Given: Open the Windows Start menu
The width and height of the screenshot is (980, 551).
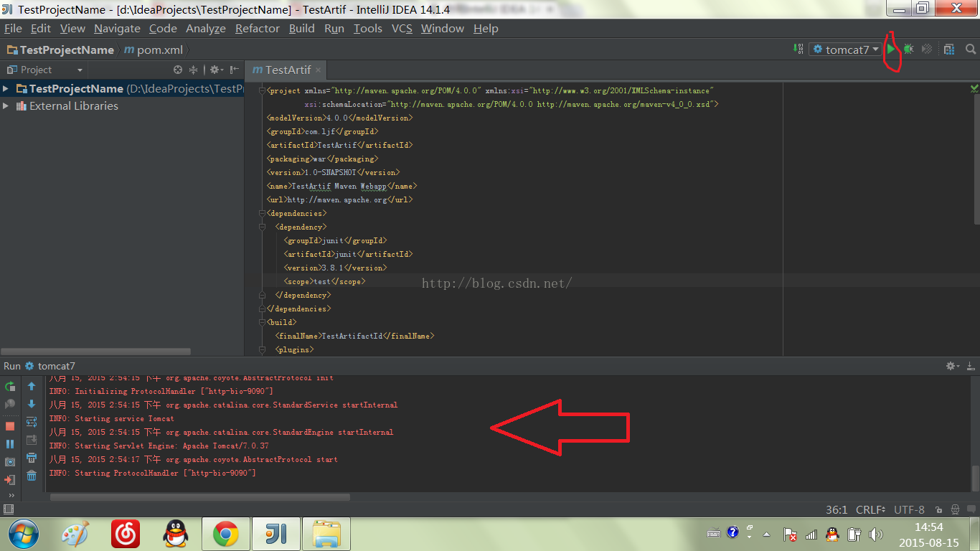Looking at the screenshot, I should tap(22, 534).
